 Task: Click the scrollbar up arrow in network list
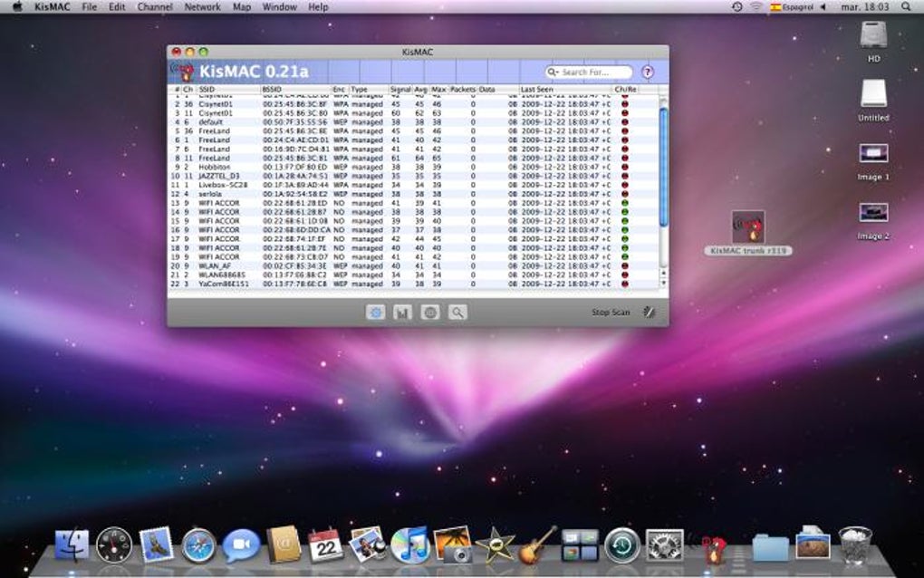pyautogui.click(x=663, y=274)
